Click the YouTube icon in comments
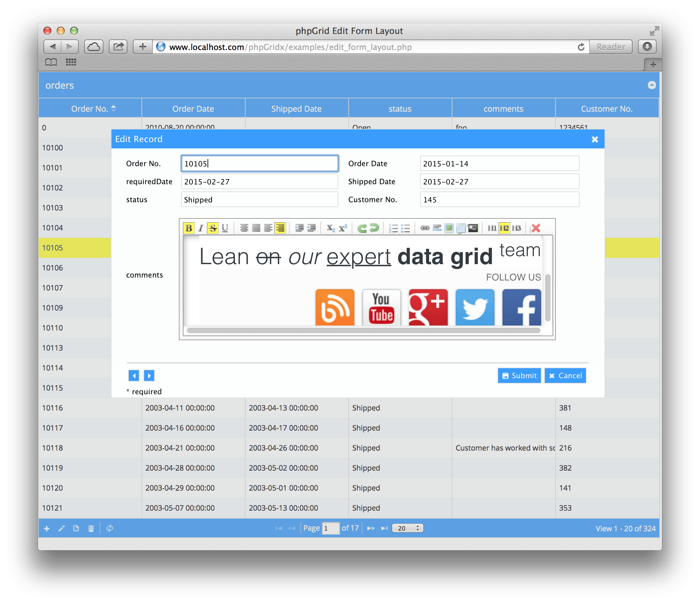This screenshot has width=700, height=603. click(x=381, y=307)
